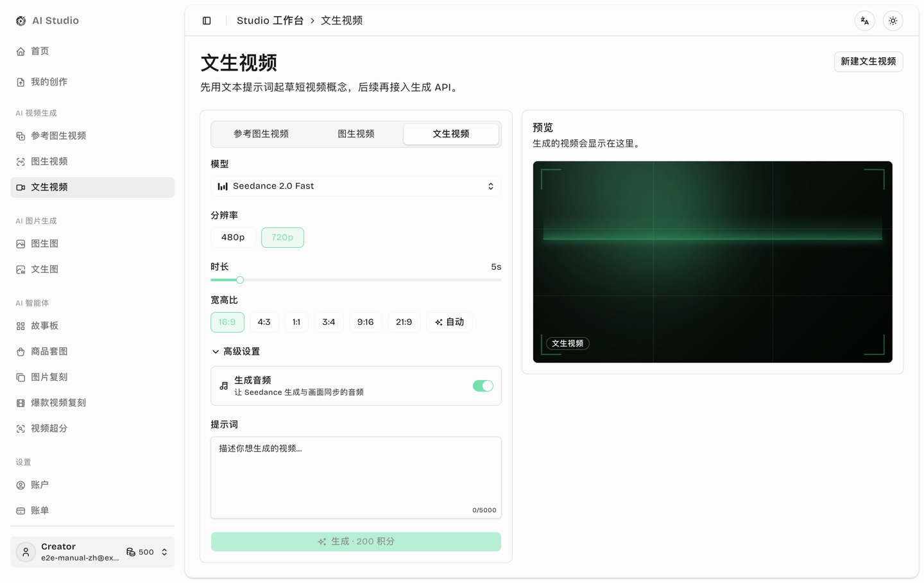Choose 16:9 aspect ratio
The height and width of the screenshot is (583, 924).
227,322
